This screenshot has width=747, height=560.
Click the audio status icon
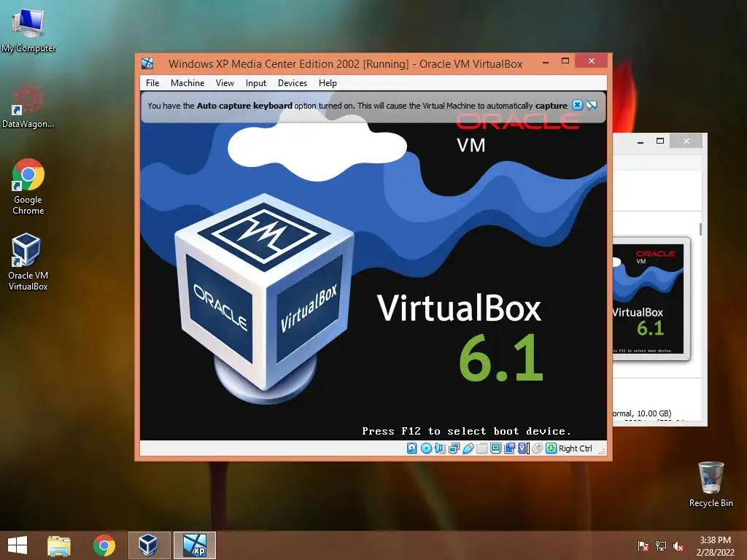point(440,448)
